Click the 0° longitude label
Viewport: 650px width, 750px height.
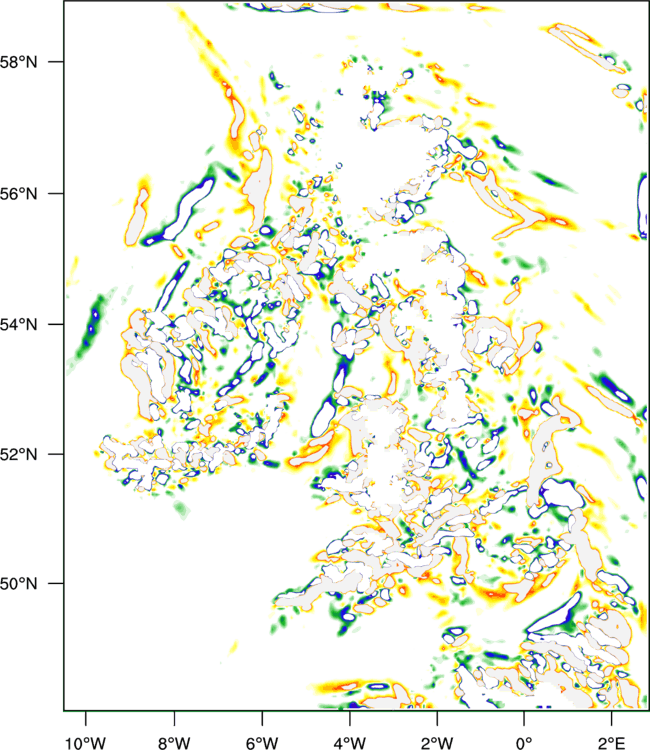point(524,743)
